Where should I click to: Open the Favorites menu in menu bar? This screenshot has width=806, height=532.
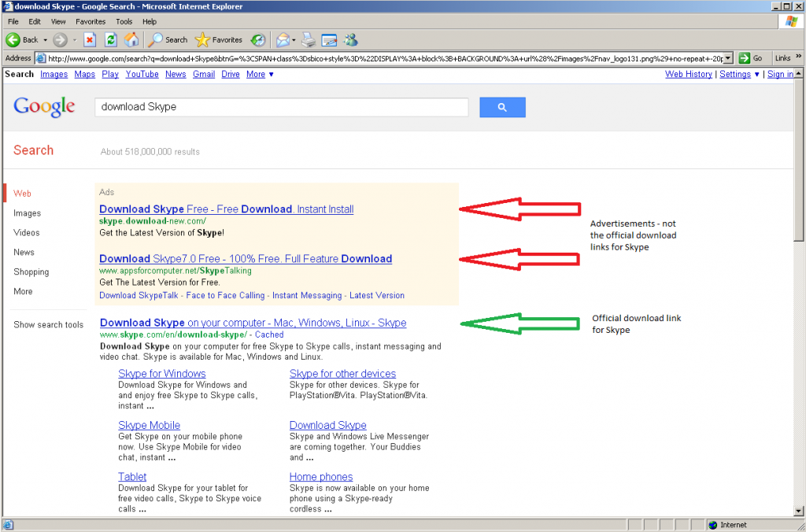[91, 21]
